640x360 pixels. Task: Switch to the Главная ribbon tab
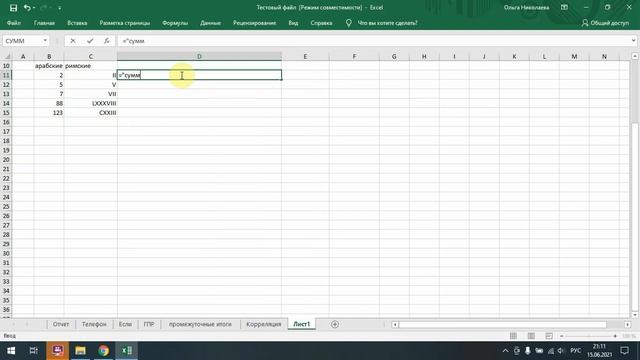(x=44, y=23)
